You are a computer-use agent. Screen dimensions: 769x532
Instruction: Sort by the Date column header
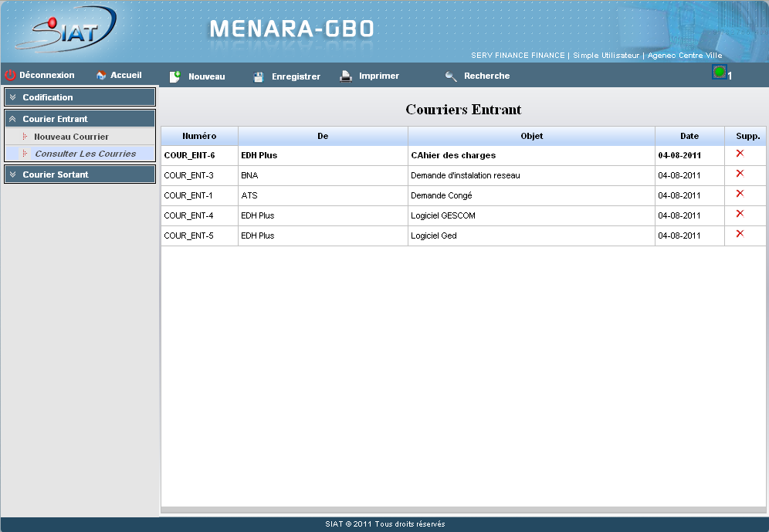click(689, 136)
